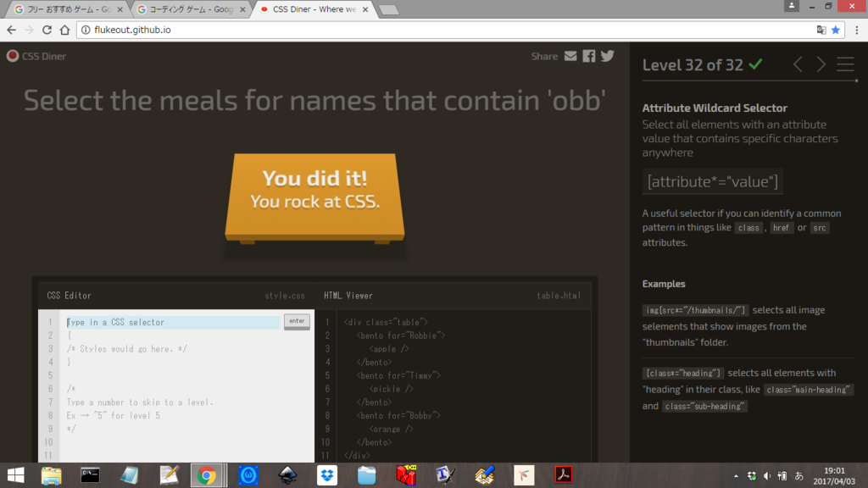This screenshot has width=868, height=488.
Task: Click the [attribute*="value"] syntax box
Action: 712,181
